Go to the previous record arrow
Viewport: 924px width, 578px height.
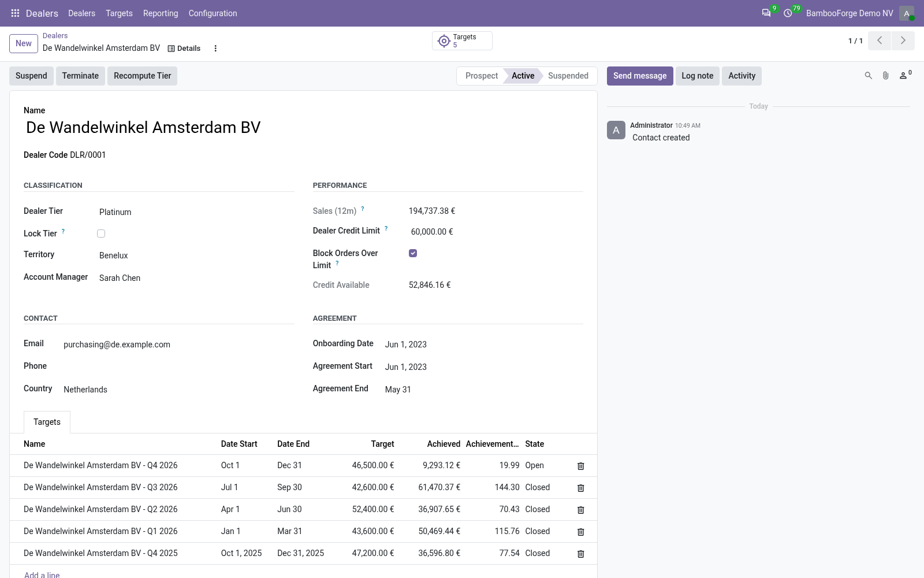pos(880,40)
